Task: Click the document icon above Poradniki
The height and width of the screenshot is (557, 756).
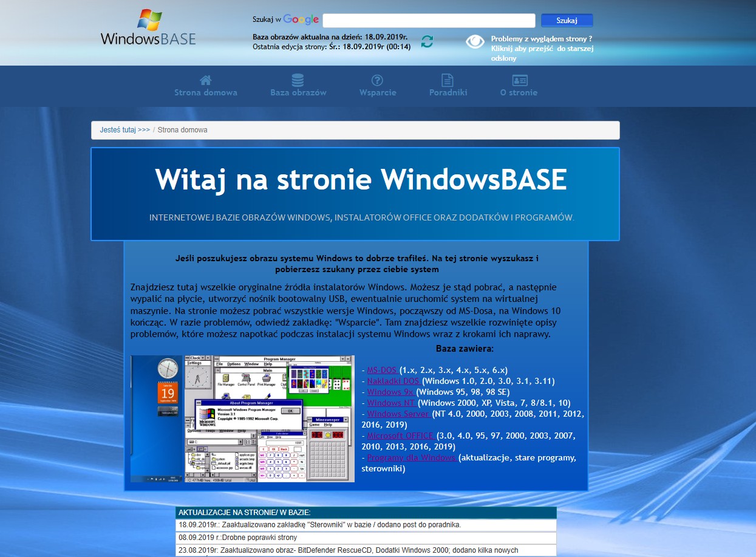Action: [448, 80]
